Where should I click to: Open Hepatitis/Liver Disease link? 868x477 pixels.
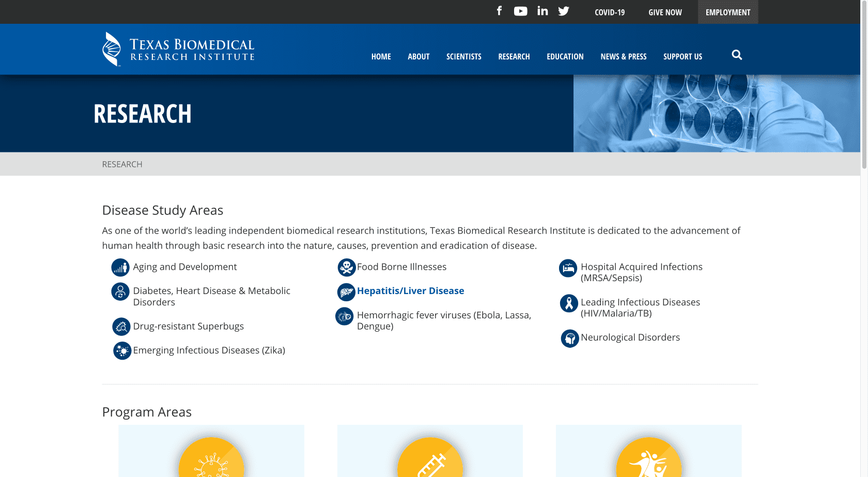pos(411,291)
